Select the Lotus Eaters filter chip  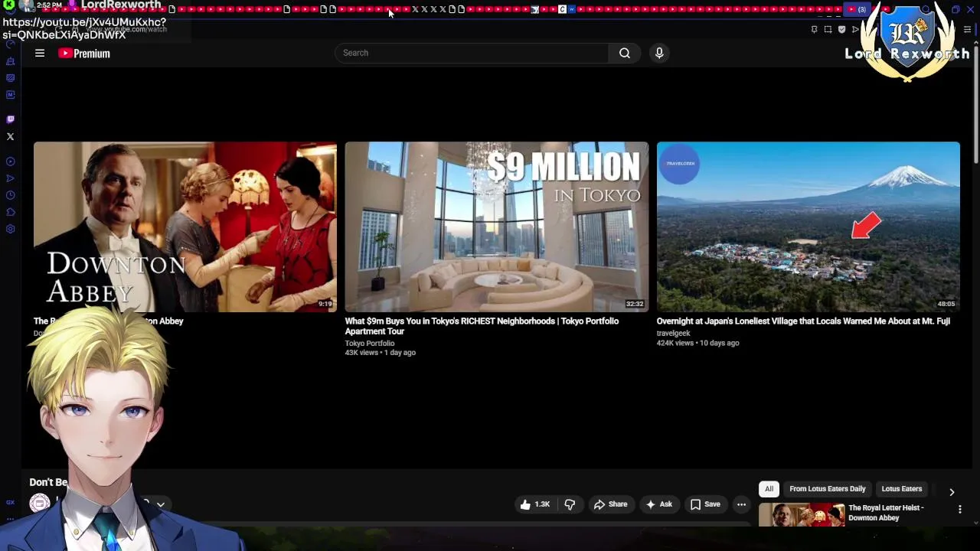click(901, 489)
